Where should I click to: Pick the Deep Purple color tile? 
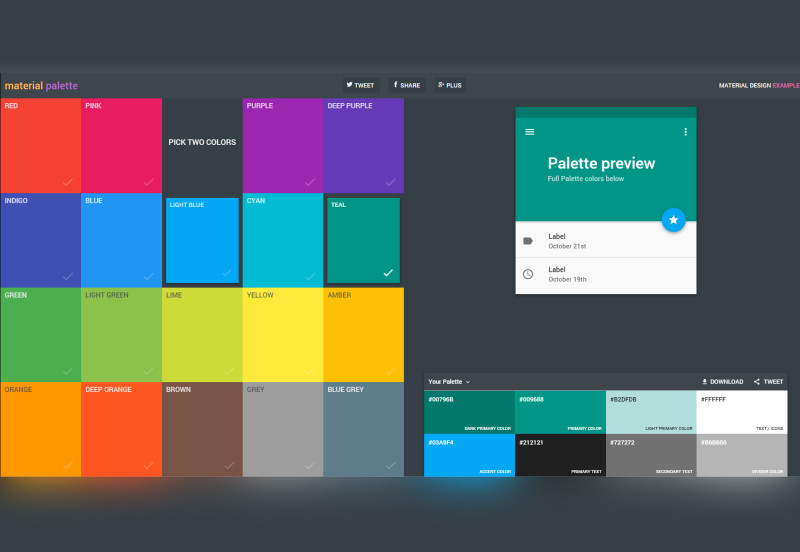(363, 145)
